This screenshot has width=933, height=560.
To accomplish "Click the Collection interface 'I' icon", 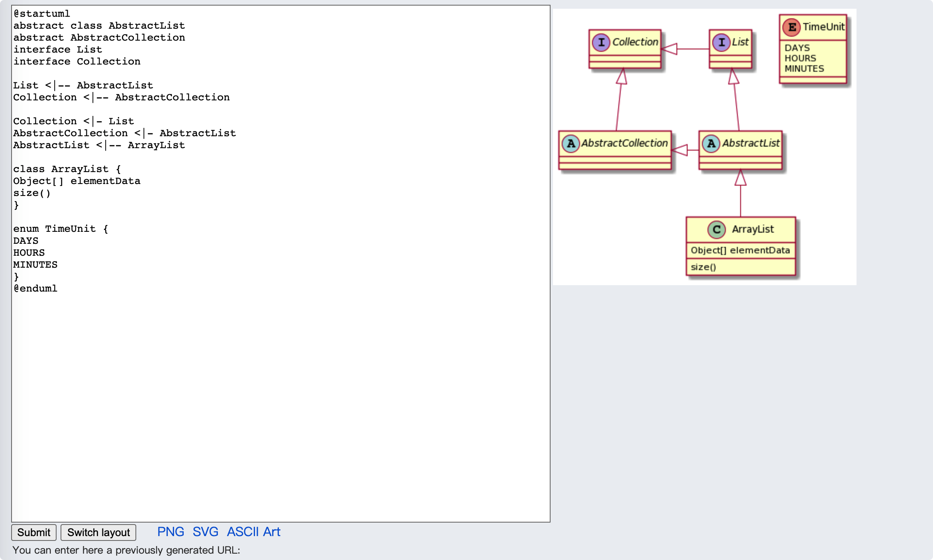I will tap(601, 42).
